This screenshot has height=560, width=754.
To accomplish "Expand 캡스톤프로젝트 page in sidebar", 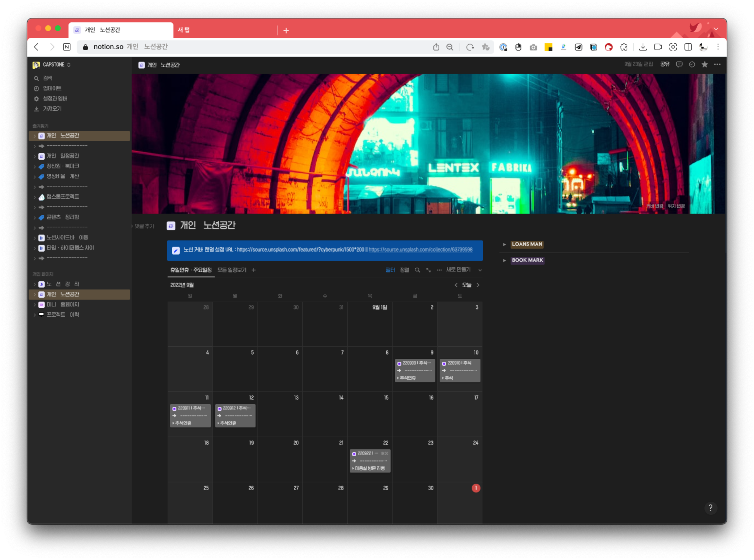I will tap(34, 197).
